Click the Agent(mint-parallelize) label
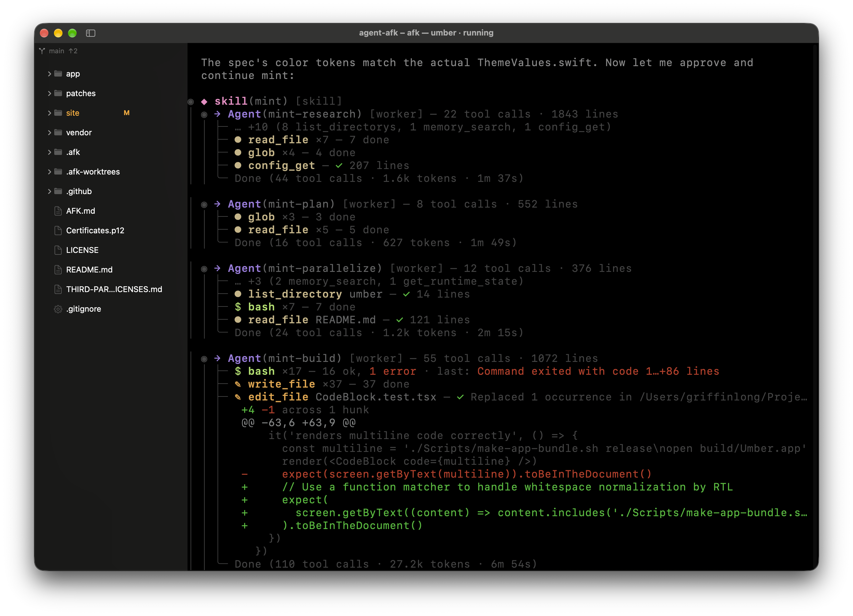The height and width of the screenshot is (616, 853). (x=305, y=268)
